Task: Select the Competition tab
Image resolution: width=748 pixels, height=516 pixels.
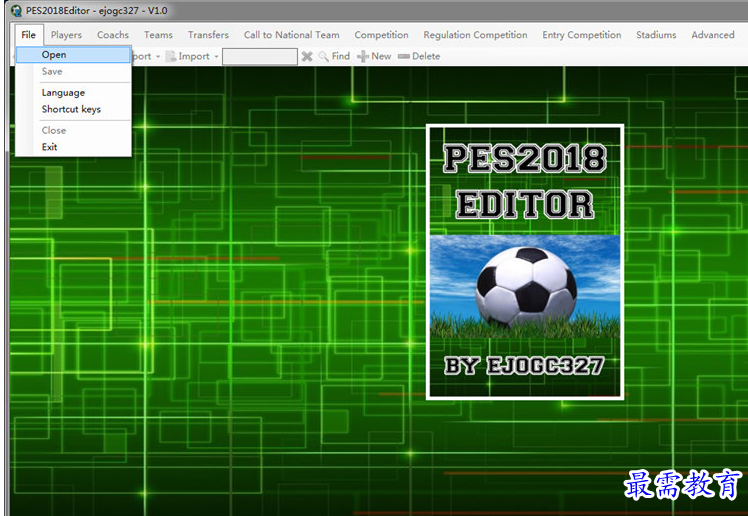Action: (381, 35)
